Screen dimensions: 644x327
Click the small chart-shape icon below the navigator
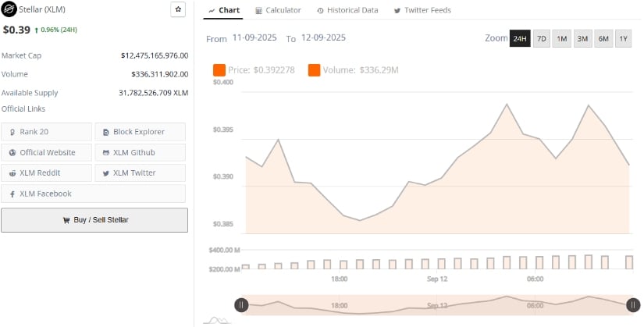click(x=217, y=320)
